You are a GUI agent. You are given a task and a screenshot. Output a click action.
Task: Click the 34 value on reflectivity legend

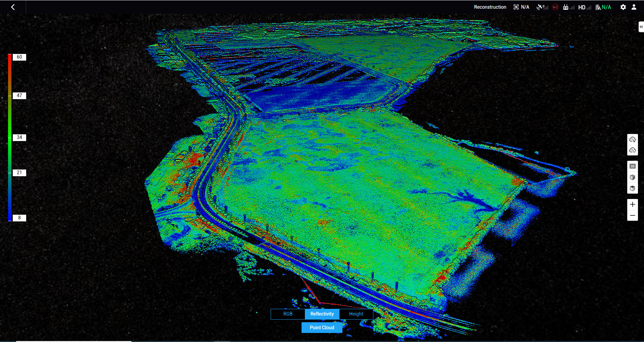tap(19, 137)
